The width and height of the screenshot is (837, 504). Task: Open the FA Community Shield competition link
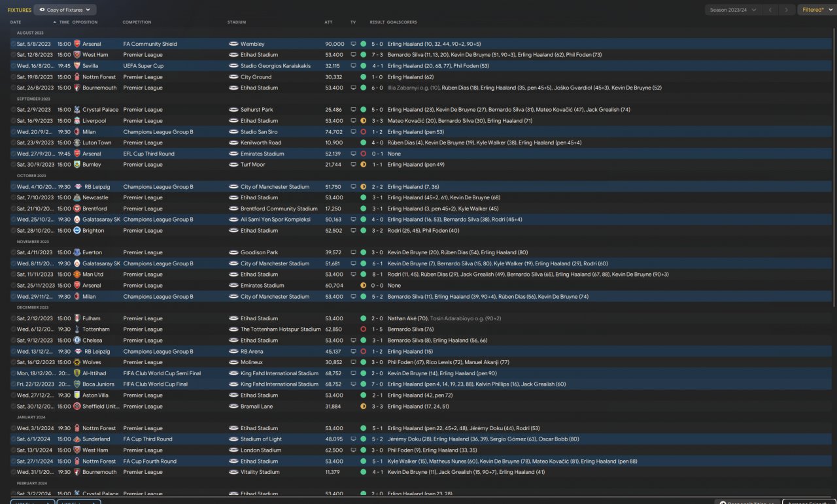150,44
